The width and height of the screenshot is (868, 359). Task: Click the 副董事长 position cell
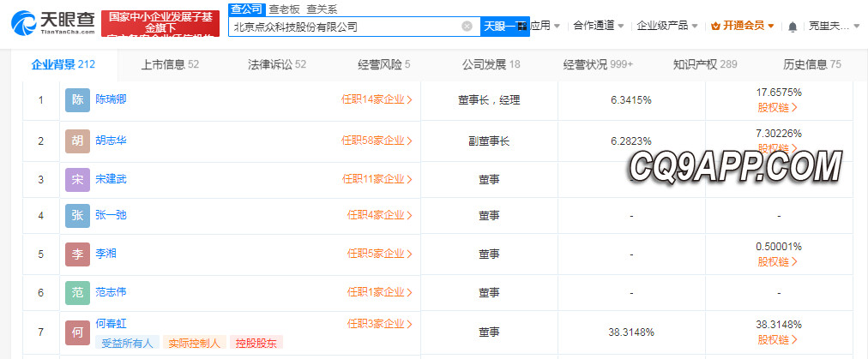point(489,141)
